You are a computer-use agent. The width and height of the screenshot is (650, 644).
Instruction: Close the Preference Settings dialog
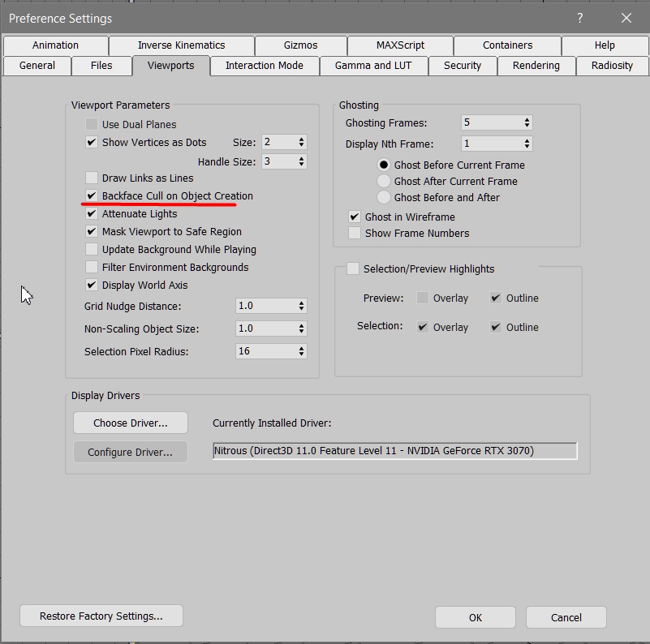[626, 18]
